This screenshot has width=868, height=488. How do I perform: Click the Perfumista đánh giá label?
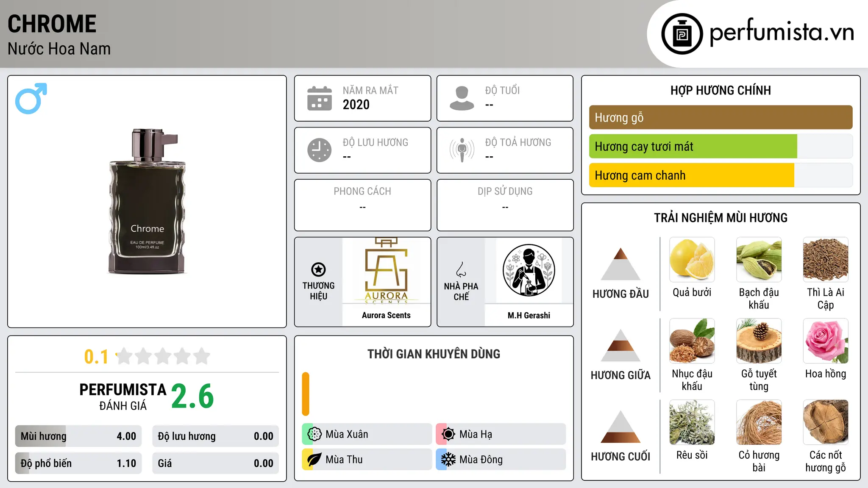[123, 396]
